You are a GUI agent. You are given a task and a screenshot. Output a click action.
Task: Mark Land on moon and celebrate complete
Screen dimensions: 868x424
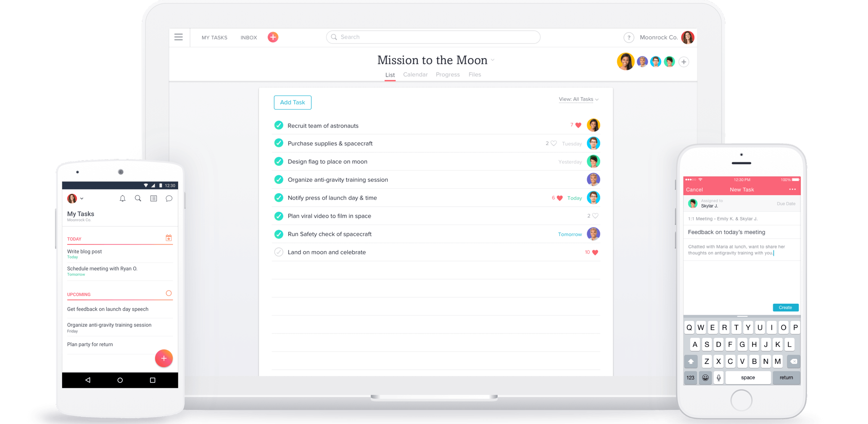(279, 252)
